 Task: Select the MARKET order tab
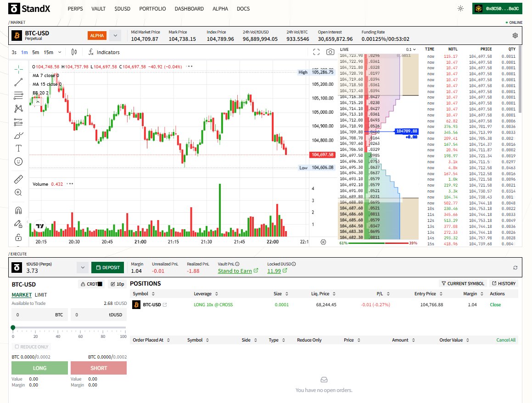pyautogui.click(x=22, y=295)
